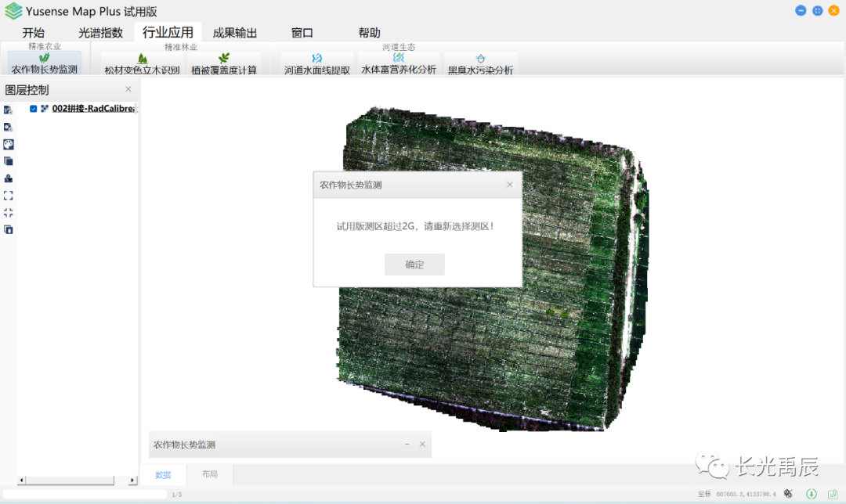Switch to the 布局 view tab
The height and width of the screenshot is (504, 846).
coord(210,474)
